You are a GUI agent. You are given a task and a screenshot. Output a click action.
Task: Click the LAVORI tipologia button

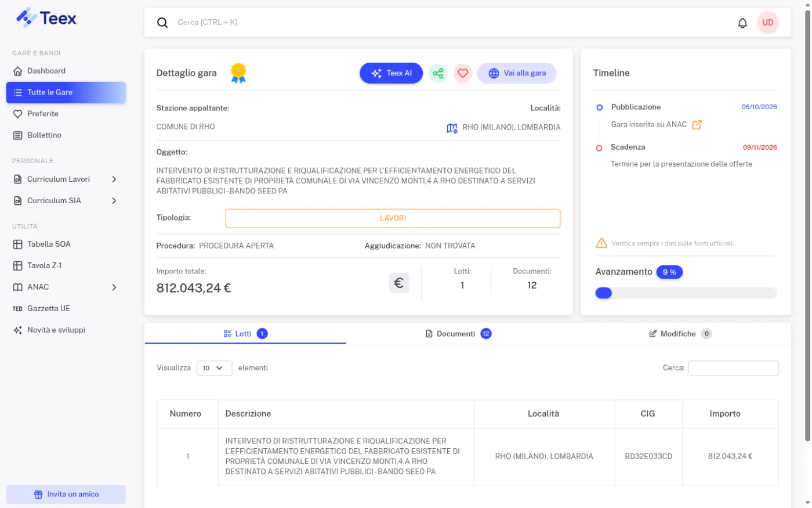[393, 218]
